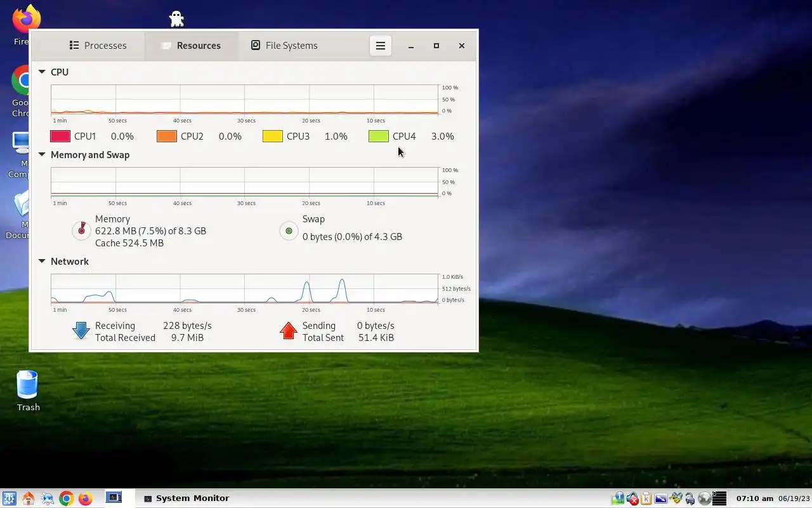Maximize the System Monitor window
The width and height of the screenshot is (812, 508).
pos(436,46)
